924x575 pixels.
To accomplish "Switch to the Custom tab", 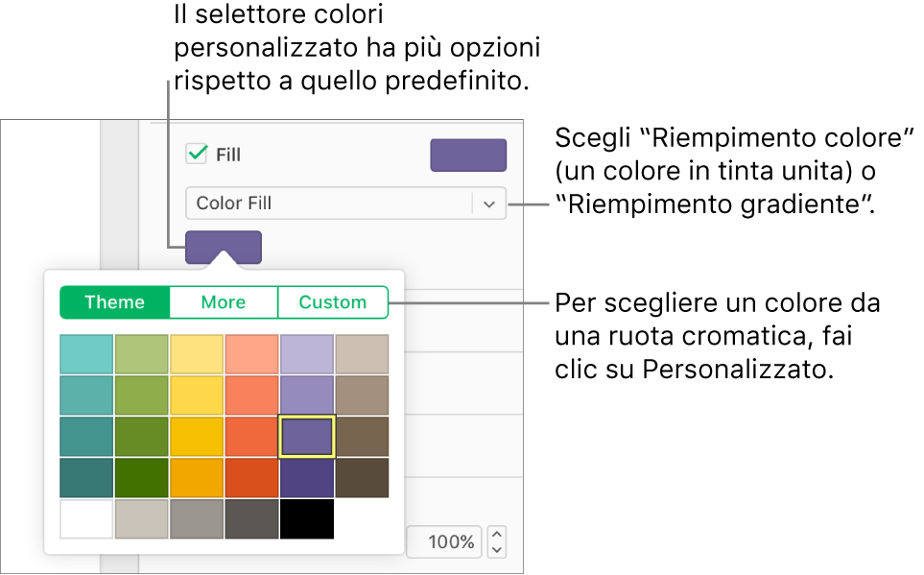I will click(x=332, y=301).
